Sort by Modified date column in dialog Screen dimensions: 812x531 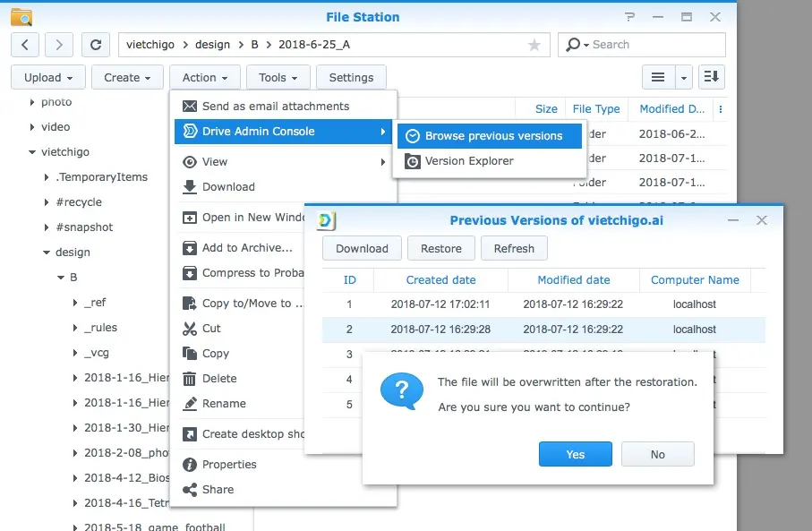tap(574, 280)
